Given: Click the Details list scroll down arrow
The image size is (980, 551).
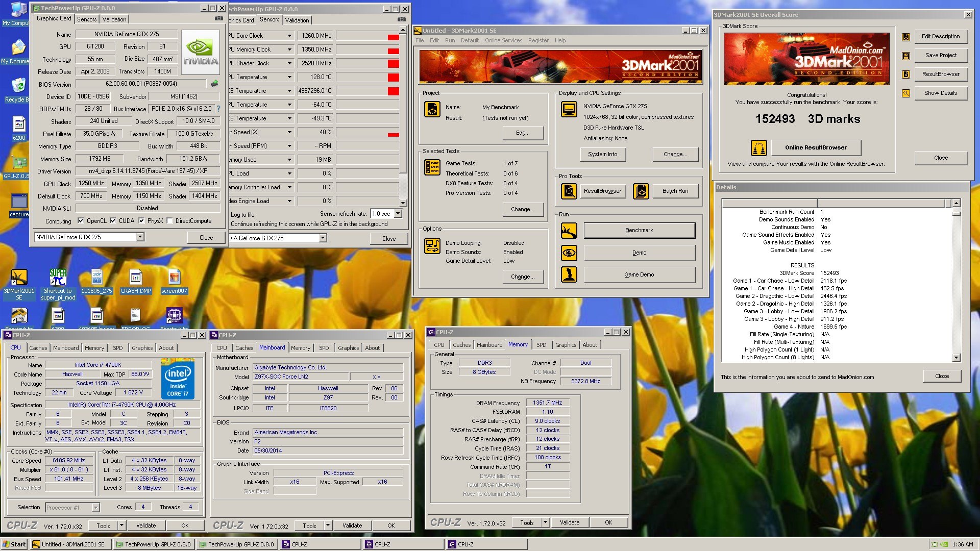Looking at the screenshot, I should tap(956, 358).
